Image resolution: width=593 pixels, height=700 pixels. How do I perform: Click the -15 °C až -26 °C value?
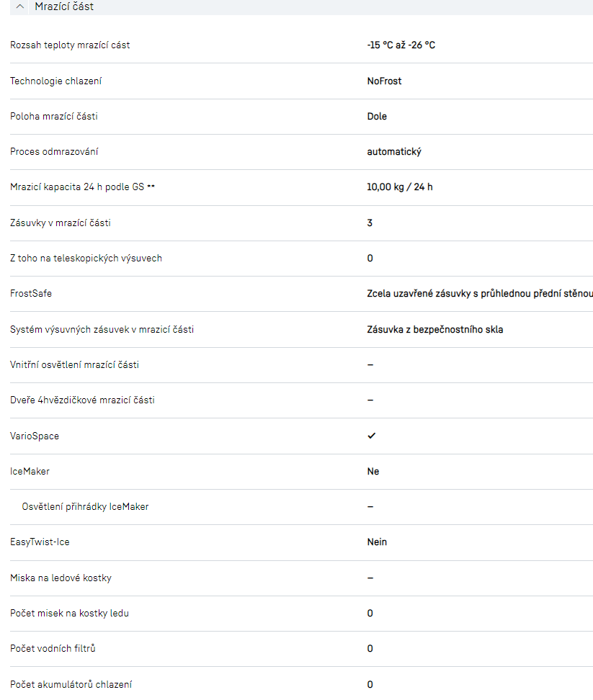pos(401,45)
